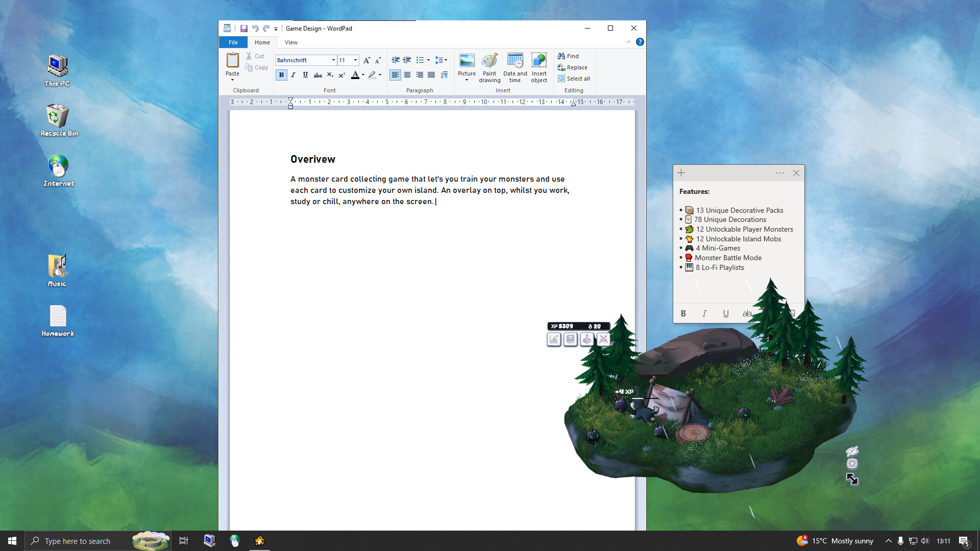Start Monster Battle Mode with the crossed-swords icon
Image resolution: width=980 pixels, height=551 pixels.
[x=603, y=339]
